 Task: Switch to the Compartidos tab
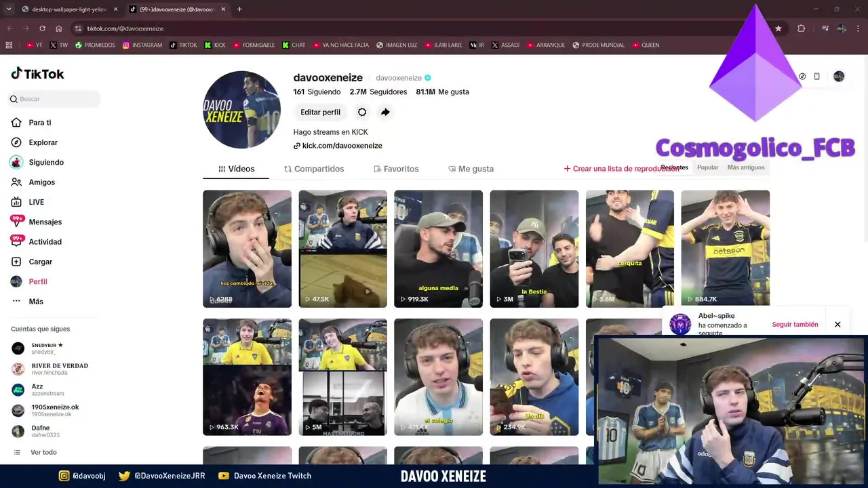point(314,169)
